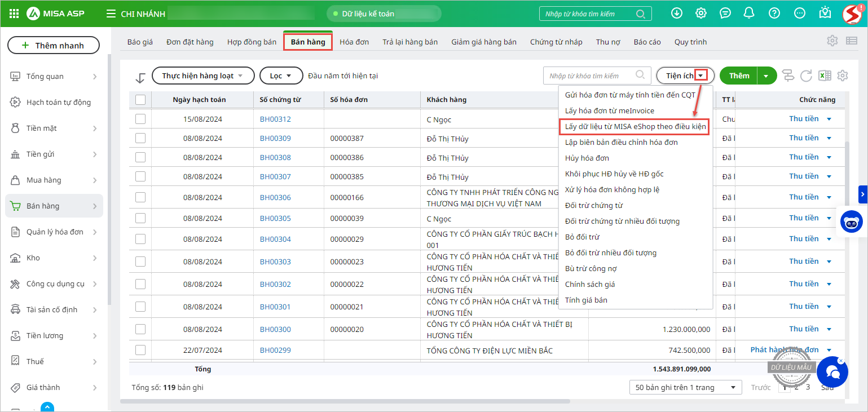The image size is (868, 412).
Task: Click the download icon in top header
Action: click(x=676, y=14)
